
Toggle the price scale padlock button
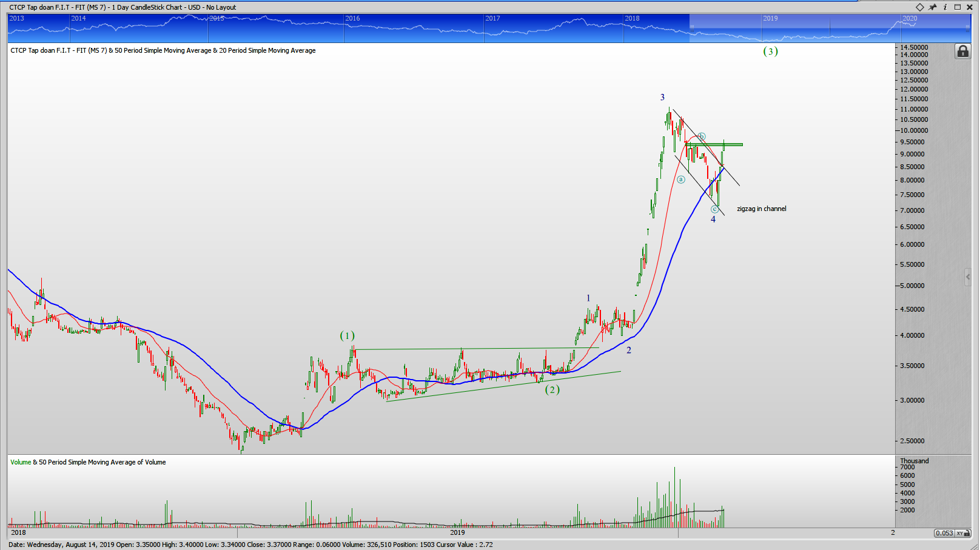coord(962,52)
